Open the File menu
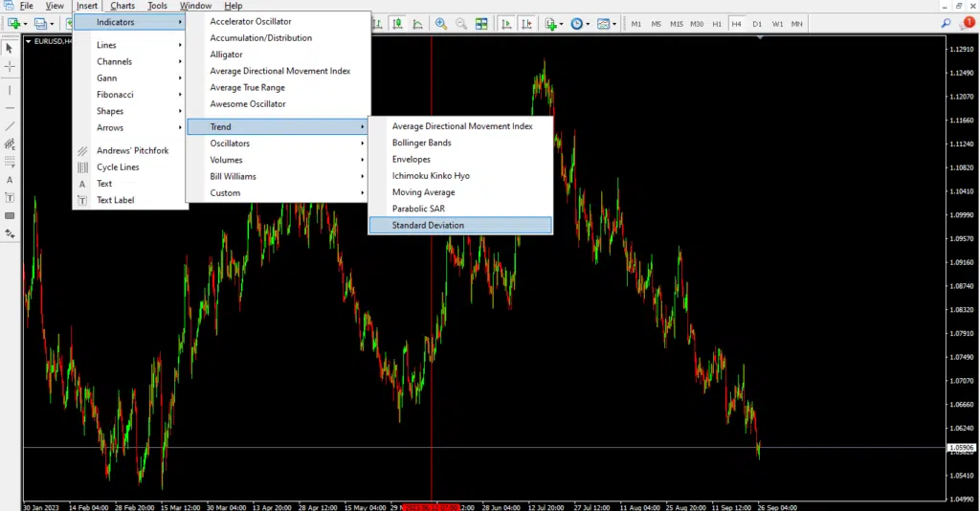980x511 pixels. pyautogui.click(x=26, y=6)
